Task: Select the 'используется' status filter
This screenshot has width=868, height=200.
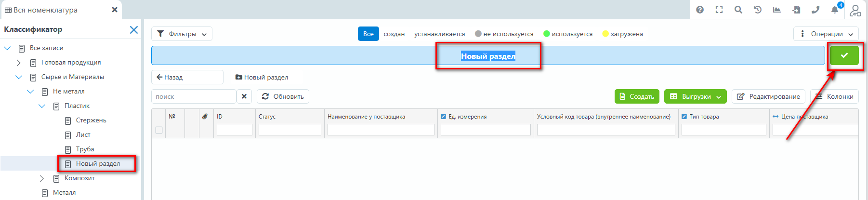Action: tap(567, 34)
